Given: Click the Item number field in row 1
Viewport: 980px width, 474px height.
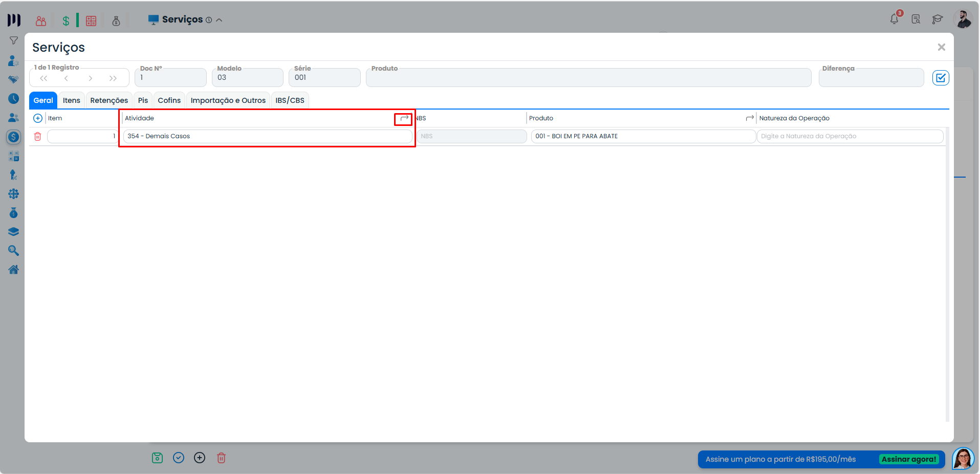Looking at the screenshot, I should pos(83,136).
